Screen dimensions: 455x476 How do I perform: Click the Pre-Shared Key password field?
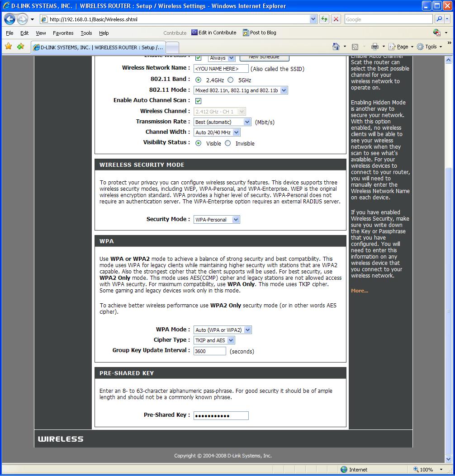[x=221, y=415]
